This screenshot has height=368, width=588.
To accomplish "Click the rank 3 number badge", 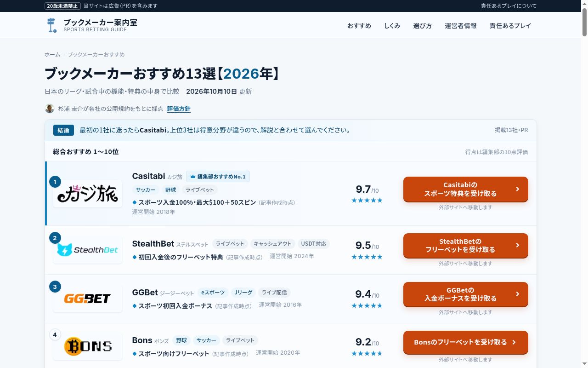I will [55, 287].
